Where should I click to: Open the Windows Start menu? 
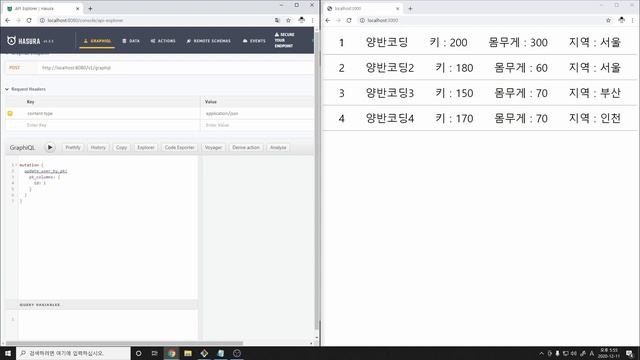(x=8, y=353)
